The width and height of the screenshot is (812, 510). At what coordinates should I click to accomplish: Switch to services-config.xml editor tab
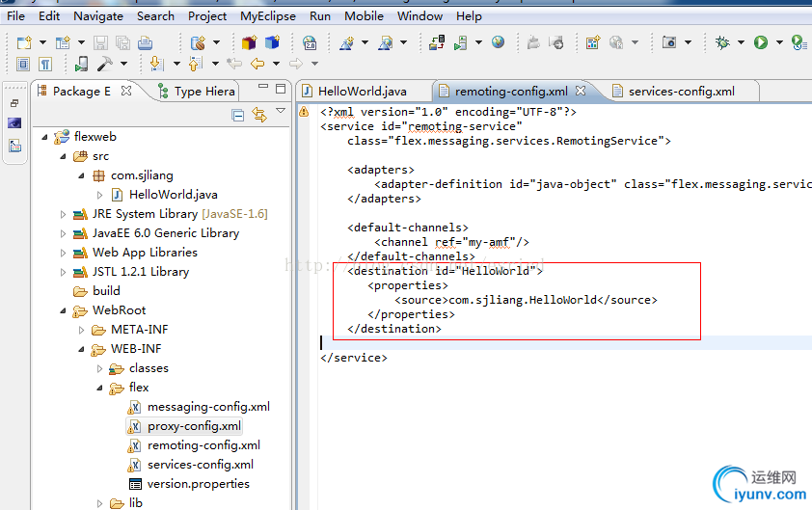[682, 92]
